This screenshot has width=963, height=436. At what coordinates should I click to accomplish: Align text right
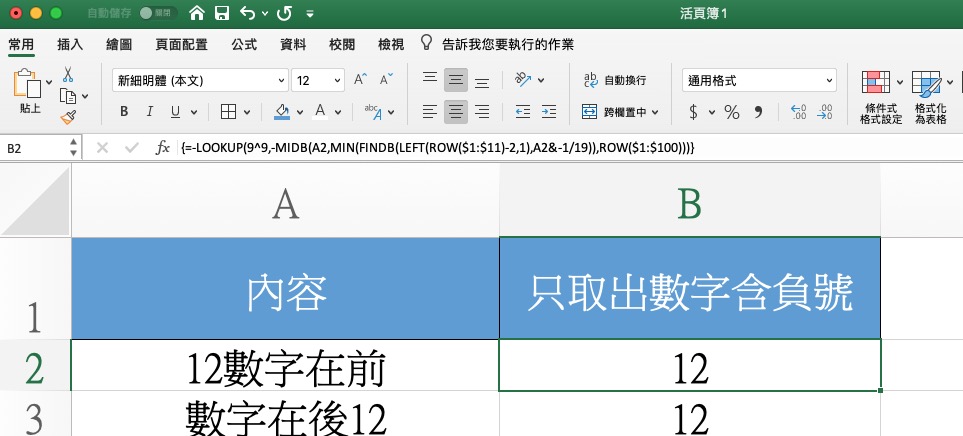482,112
